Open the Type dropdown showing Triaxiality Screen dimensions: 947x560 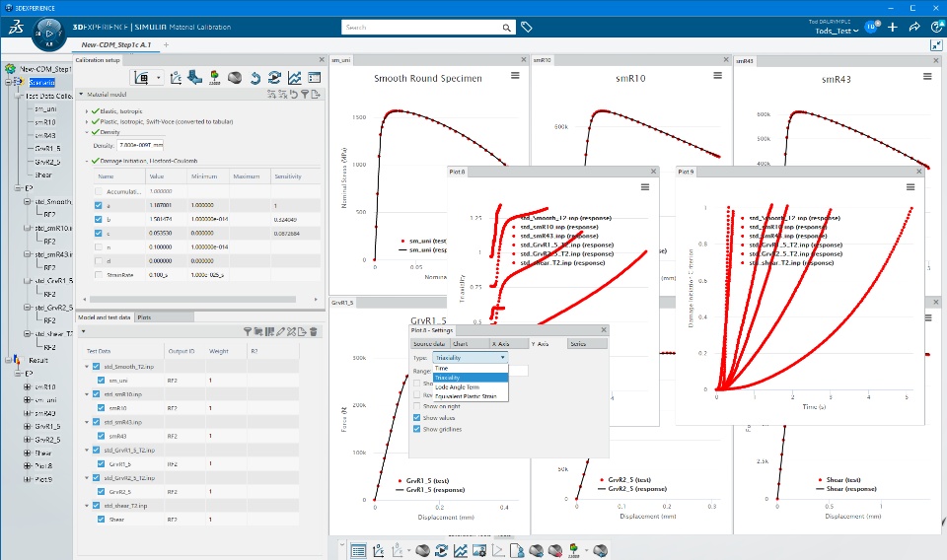(470, 358)
